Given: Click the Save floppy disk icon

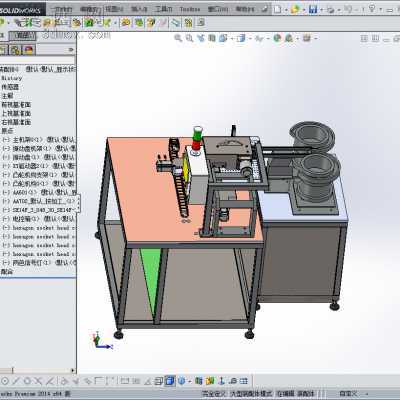Looking at the screenshot, I should pyautogui.click(x=313, y=10).
